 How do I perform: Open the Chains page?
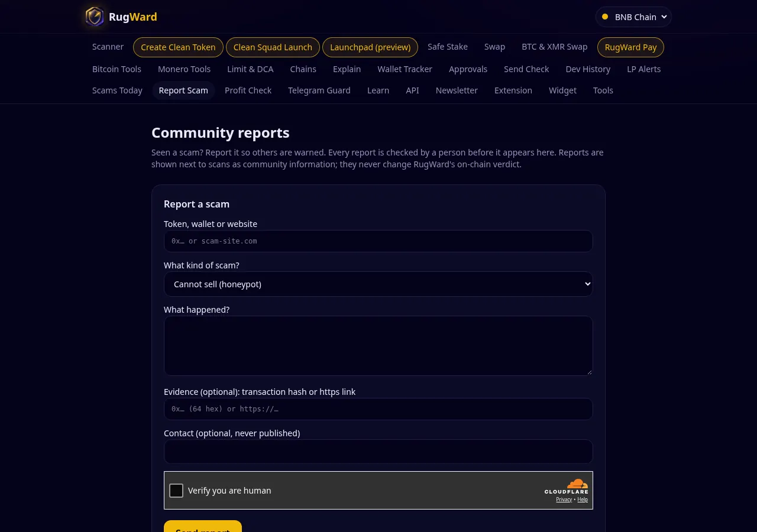[x=303, y=69]
